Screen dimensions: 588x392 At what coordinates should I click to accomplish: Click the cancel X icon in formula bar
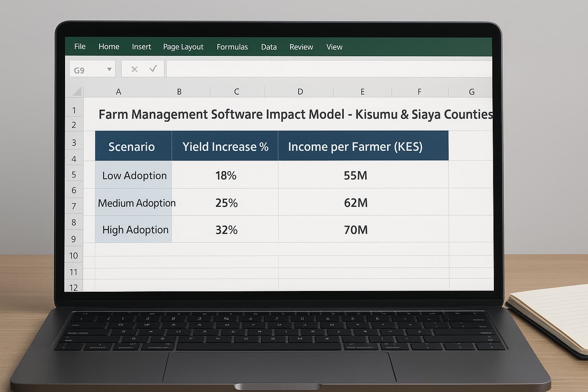[x=134, y=69]
